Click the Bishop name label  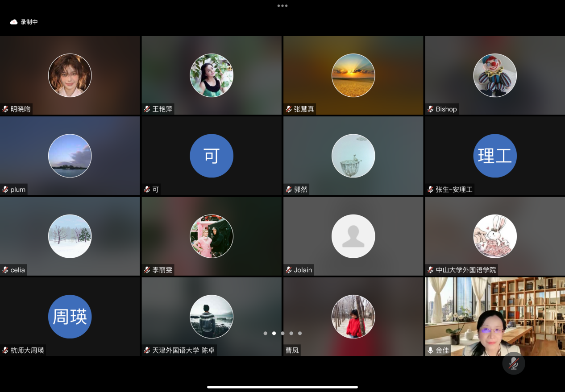[x=446, y=109]
